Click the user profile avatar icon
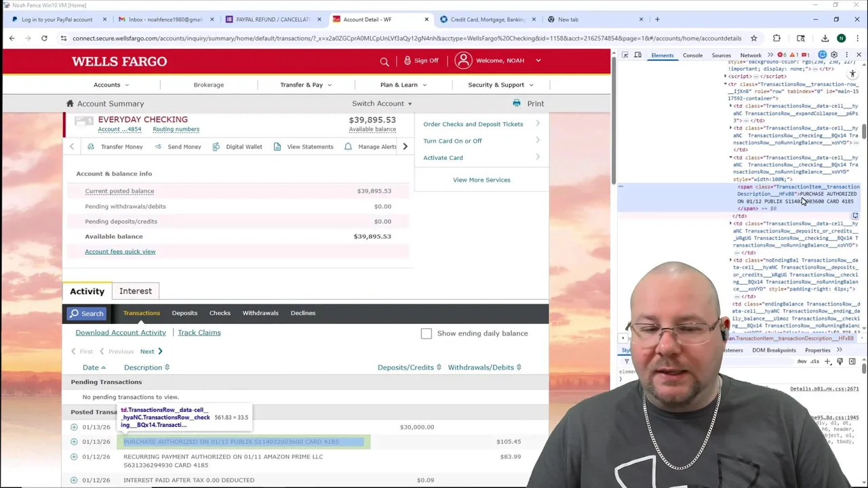This screenshot has height=488, width=868. coord(463,60)
